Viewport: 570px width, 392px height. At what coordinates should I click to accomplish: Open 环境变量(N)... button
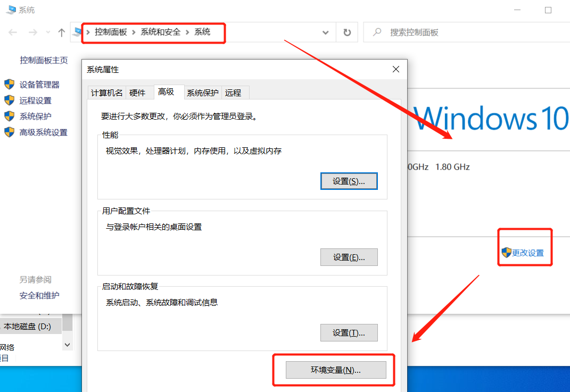336,370
